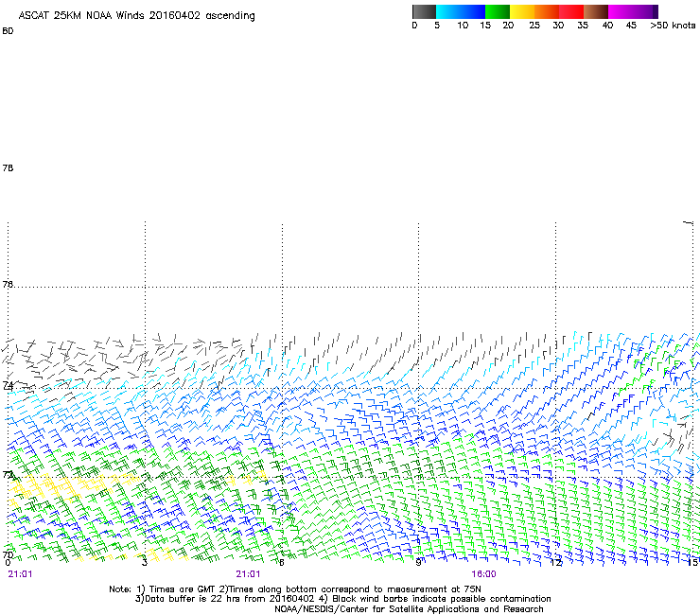Click 'NOAA/NESDIS/Center for Satellite Applications and Research' credit
The image size is (700, 615).
coord(409,609)
